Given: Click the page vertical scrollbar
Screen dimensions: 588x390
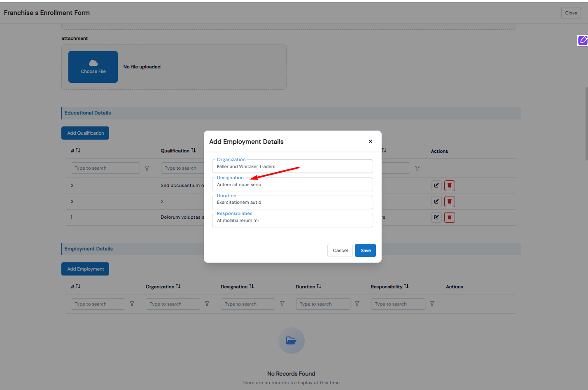Looking at the screenshot, I should [586, 124].
